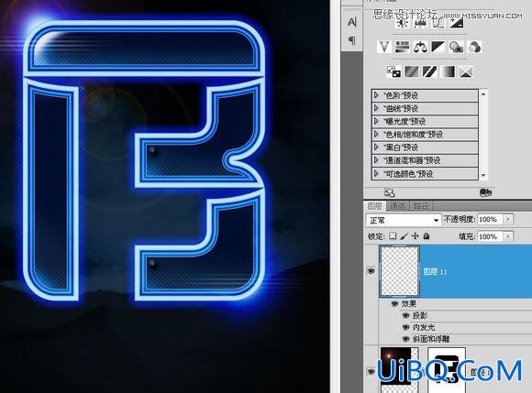Open the Paragraph panel icon
The width and height of the screenshot is (532, 393).
(352, 41)
